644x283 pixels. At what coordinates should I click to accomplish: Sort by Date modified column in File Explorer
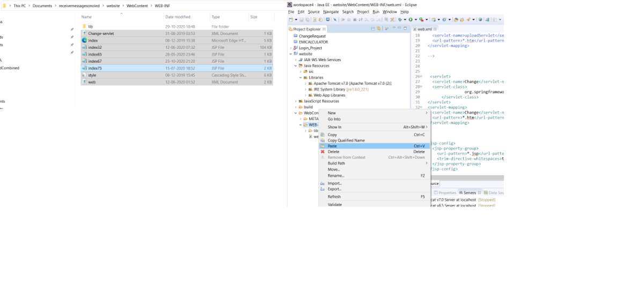coord(178,17)
